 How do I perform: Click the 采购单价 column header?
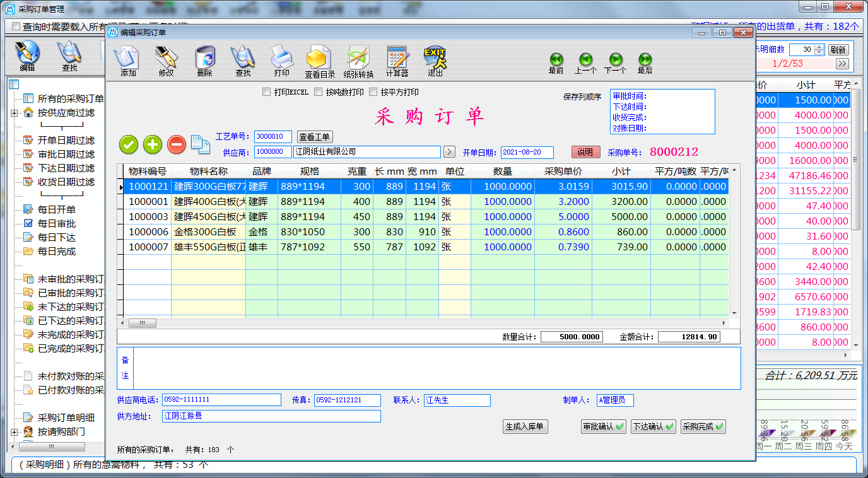(563, 172)
